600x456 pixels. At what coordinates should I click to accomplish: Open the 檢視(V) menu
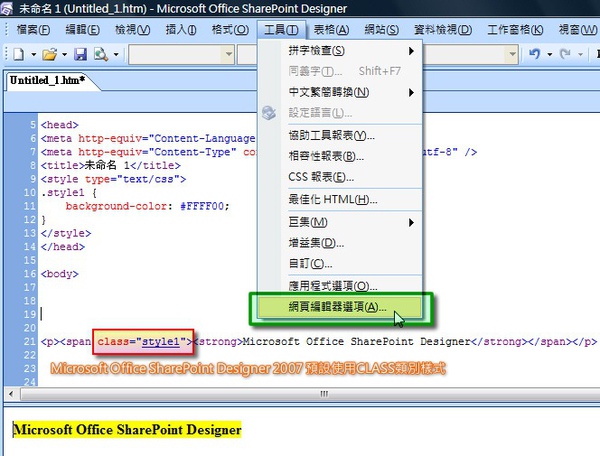click(x=132, y=29)
